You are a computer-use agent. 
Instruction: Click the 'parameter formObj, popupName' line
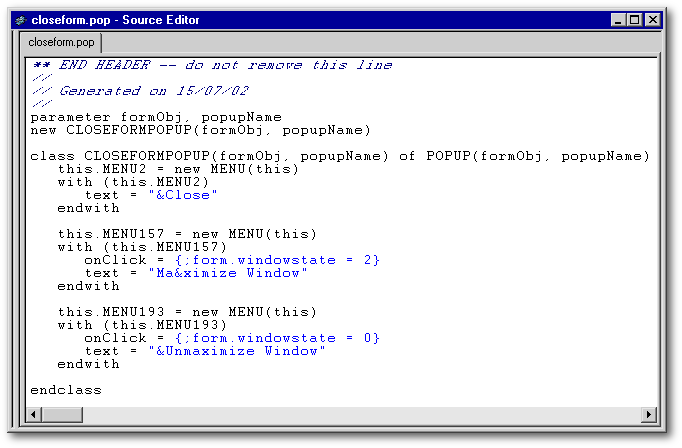(155, 117)
